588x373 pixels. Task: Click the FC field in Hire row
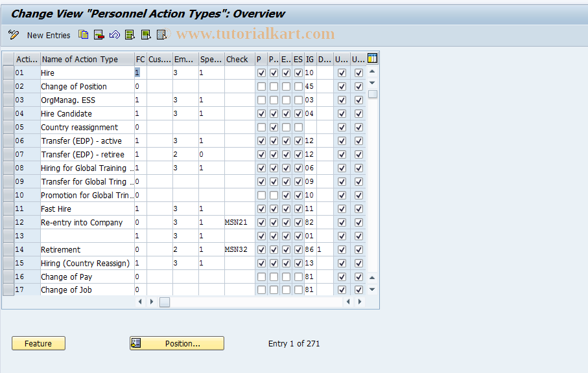click(140, 73)
